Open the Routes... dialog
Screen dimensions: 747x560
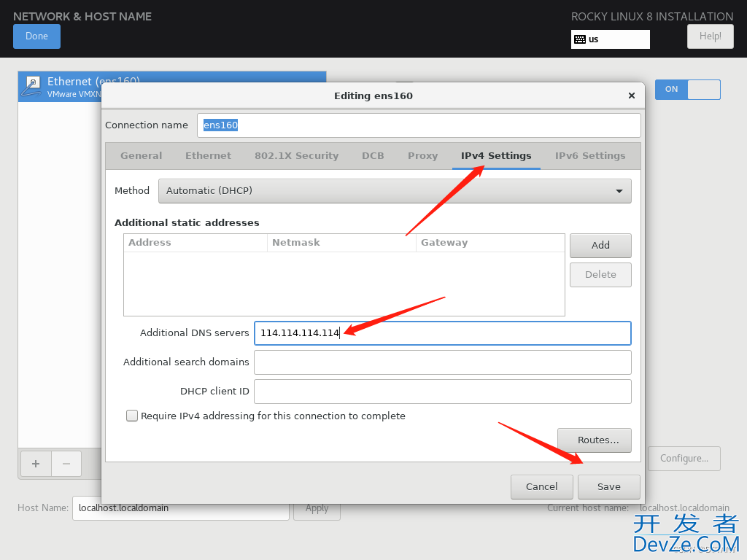tap(594, 440)
